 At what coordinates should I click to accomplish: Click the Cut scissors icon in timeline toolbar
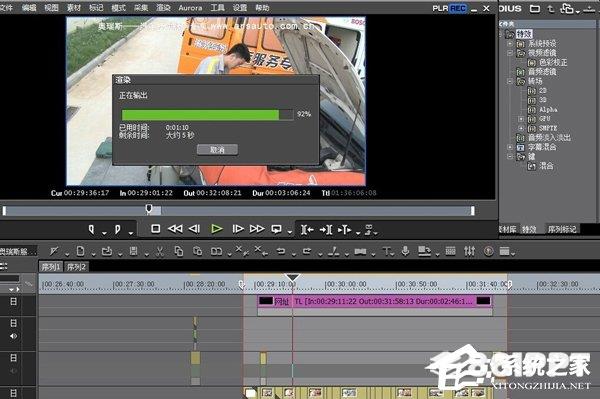click(x=160, y=251)
